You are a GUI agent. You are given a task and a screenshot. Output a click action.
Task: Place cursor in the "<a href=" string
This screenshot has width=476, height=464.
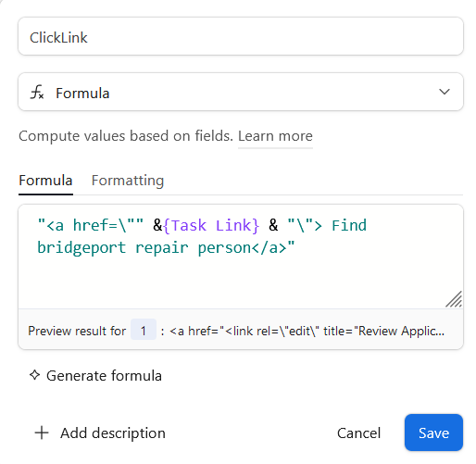point(90,225)
